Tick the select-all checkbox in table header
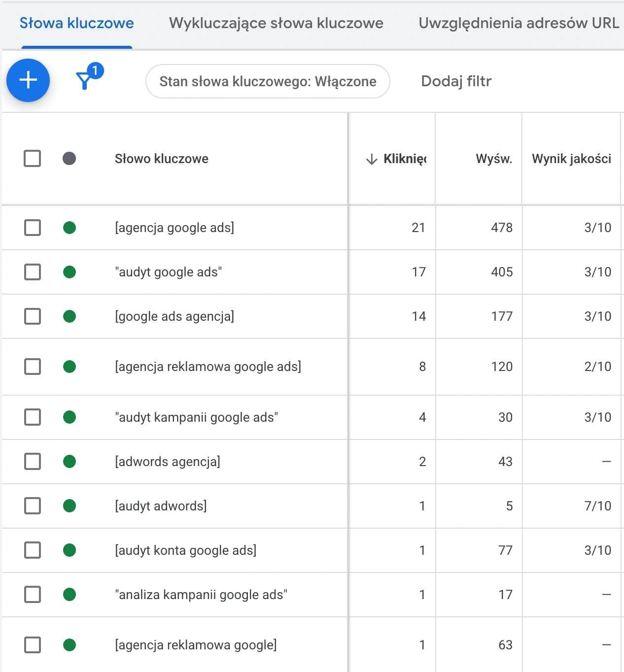This screenshot has width=624, height=672. [x=33, y=159]
